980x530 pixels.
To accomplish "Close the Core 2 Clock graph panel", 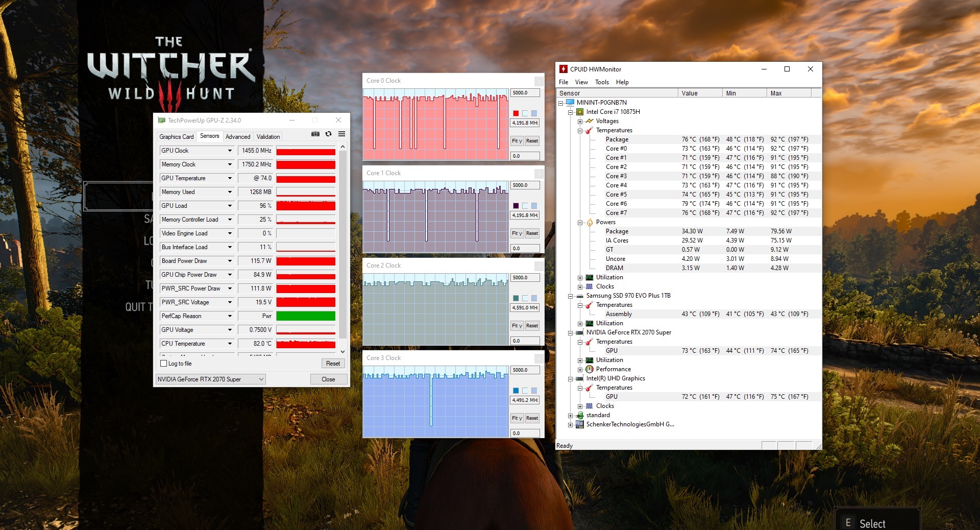I will (x=538, y=266).
